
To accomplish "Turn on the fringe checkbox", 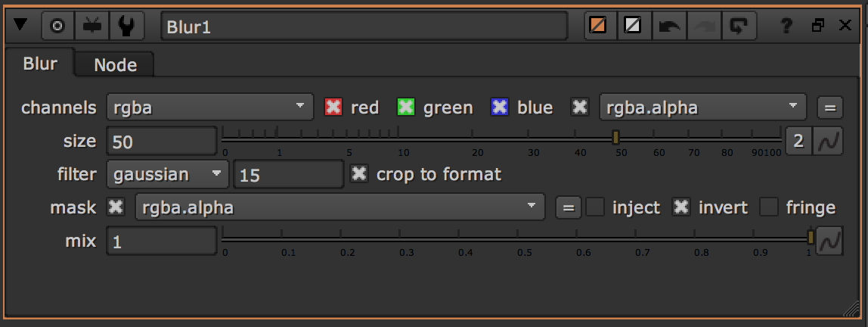I will pyautogui.click(x=770, y=207).
